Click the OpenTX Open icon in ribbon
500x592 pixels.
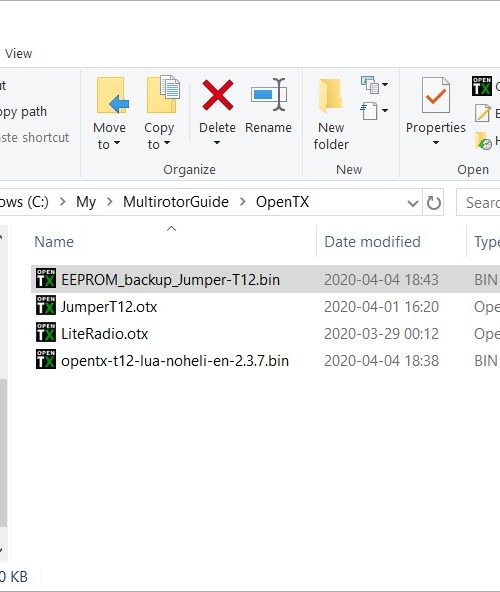click(x=482, y=86)
